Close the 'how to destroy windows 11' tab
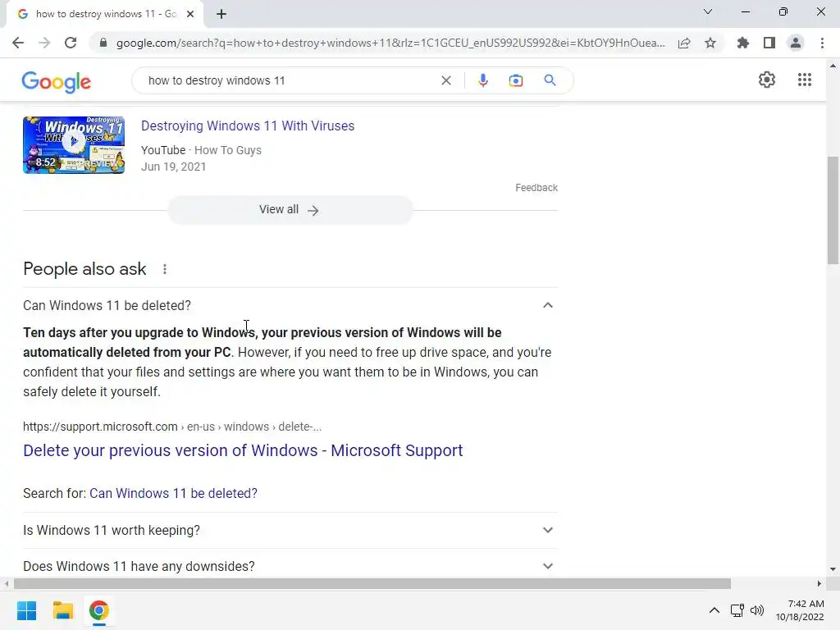840x630 pixels. [190, 15]
